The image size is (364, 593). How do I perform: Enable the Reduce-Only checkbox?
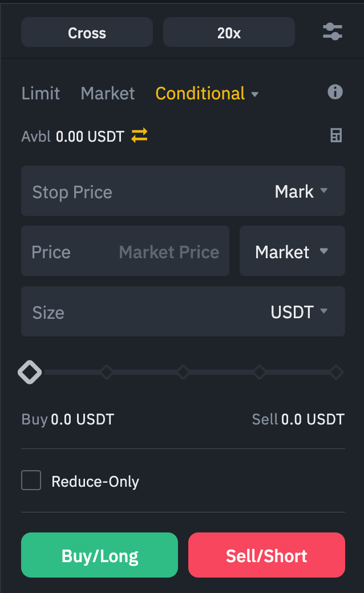coord(31,480)
